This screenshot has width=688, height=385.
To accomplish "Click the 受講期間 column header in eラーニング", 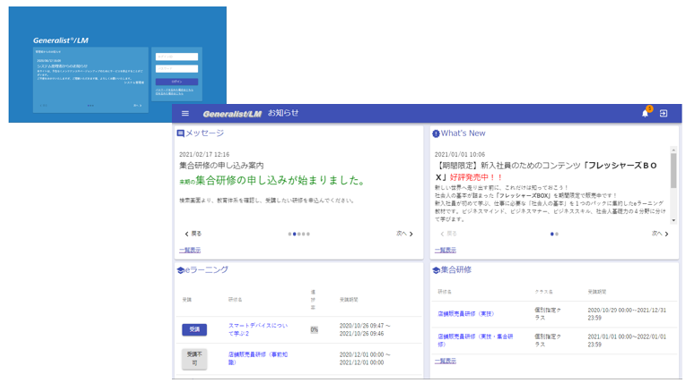I will 349,299.
